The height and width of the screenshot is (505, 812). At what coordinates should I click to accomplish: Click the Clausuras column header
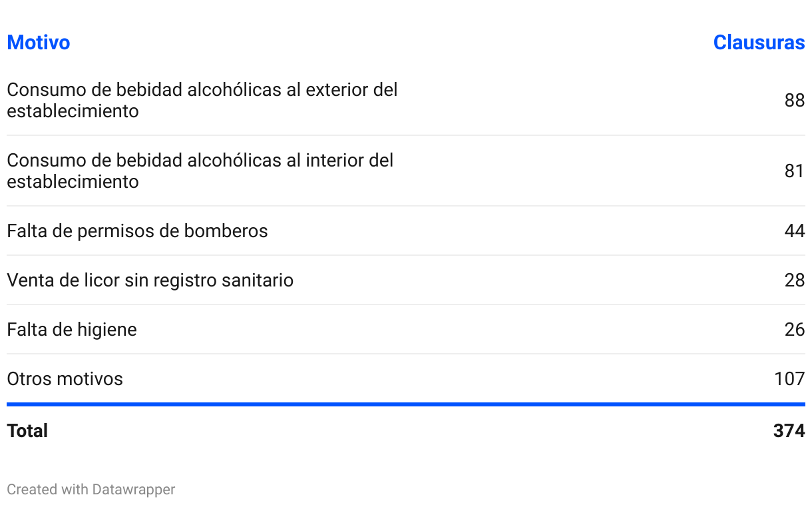tap(759, 43)
